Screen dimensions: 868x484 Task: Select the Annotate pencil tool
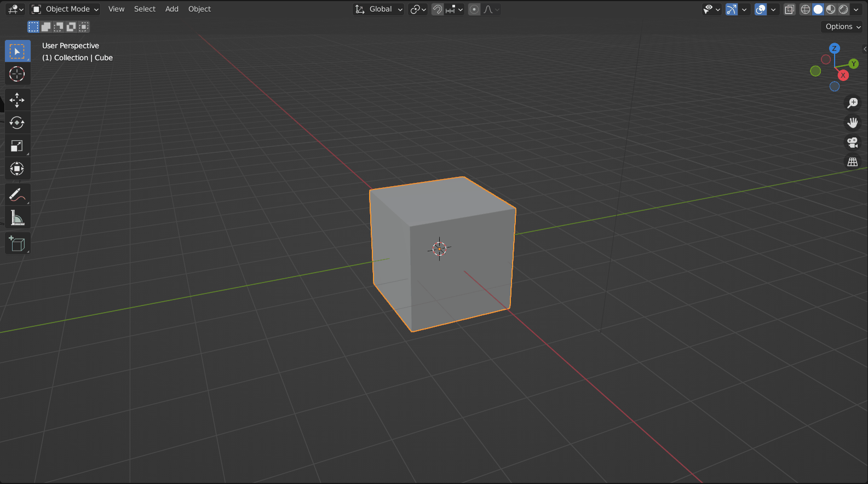18,194
